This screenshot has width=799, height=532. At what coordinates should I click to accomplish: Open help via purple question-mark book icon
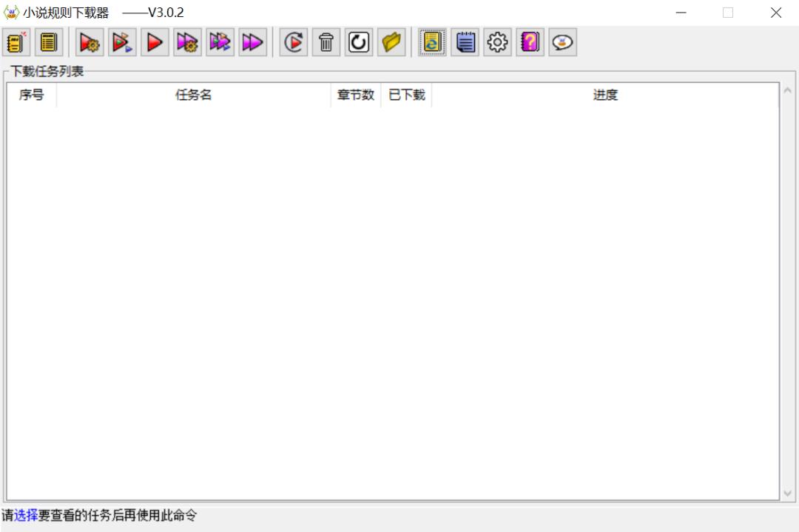[530, 42]
